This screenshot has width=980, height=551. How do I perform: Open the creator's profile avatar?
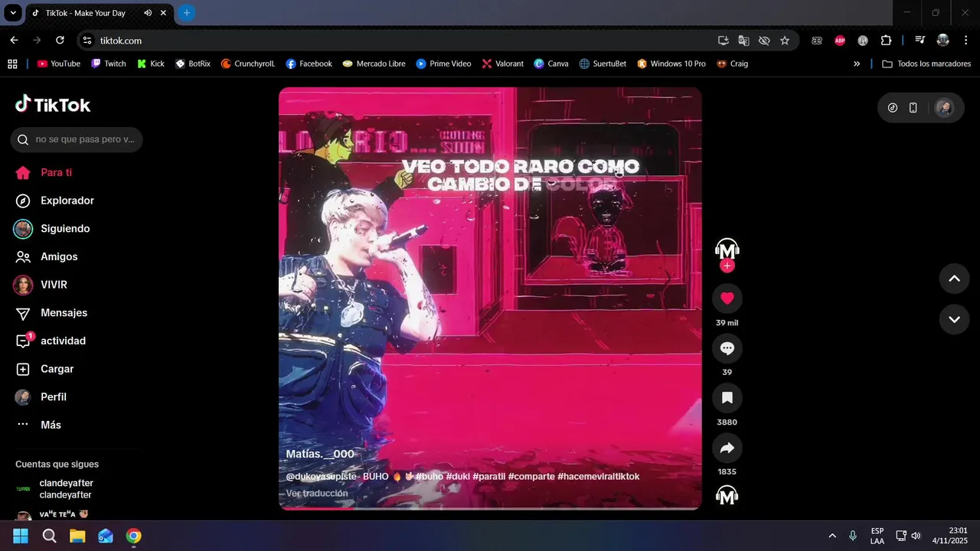[727, 249]
